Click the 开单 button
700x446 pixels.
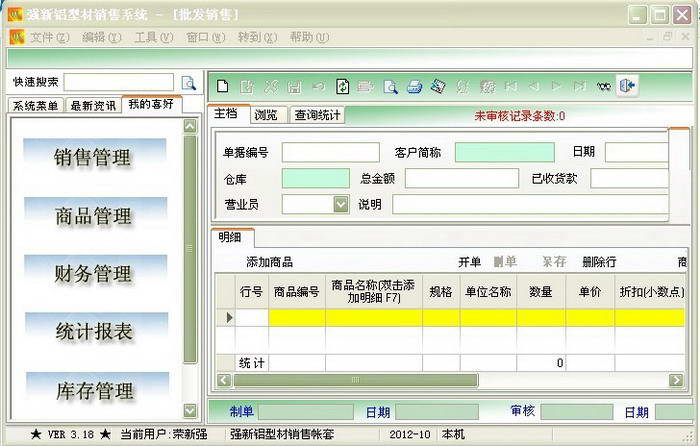click(x=470, y=262)
